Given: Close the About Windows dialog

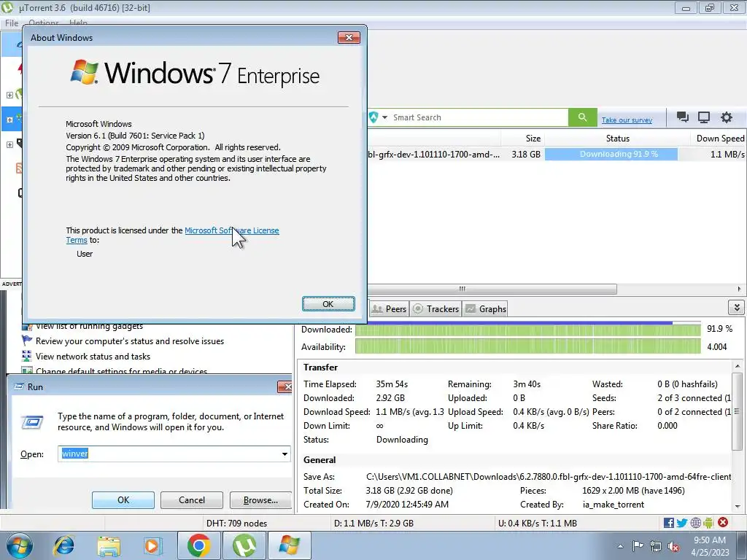Looking at the screenshot, I should coord(349,38).
